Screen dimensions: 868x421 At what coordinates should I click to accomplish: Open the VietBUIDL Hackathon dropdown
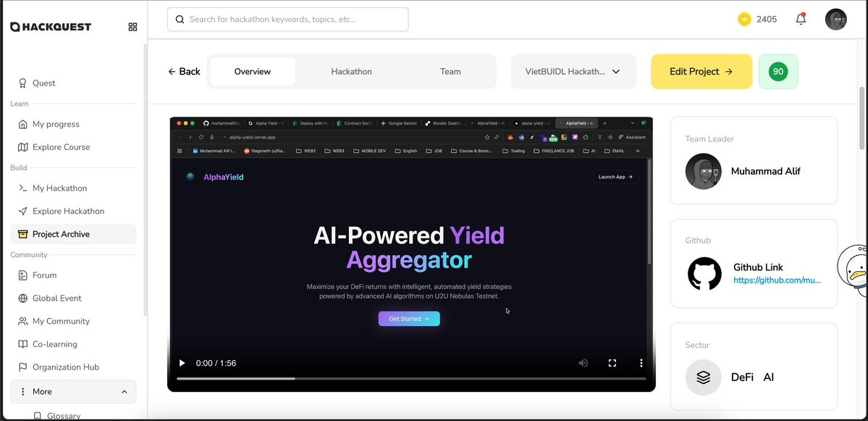tap(573, 72)
